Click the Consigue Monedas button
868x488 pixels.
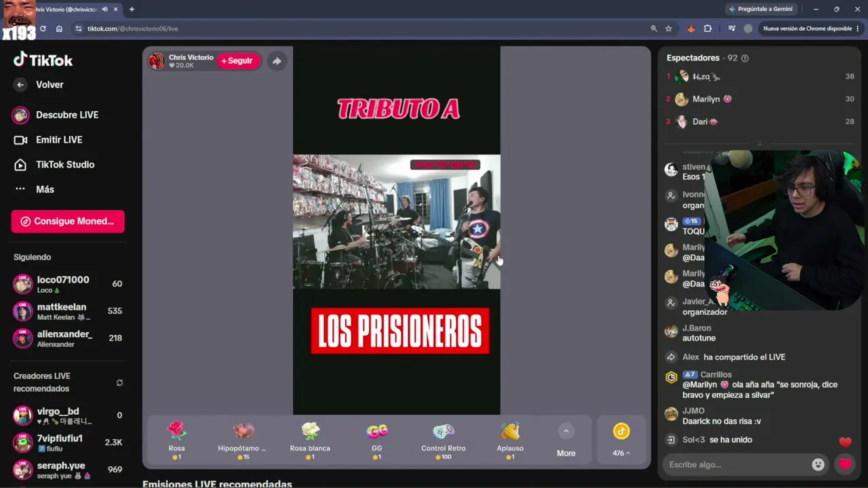coord(68,221)
